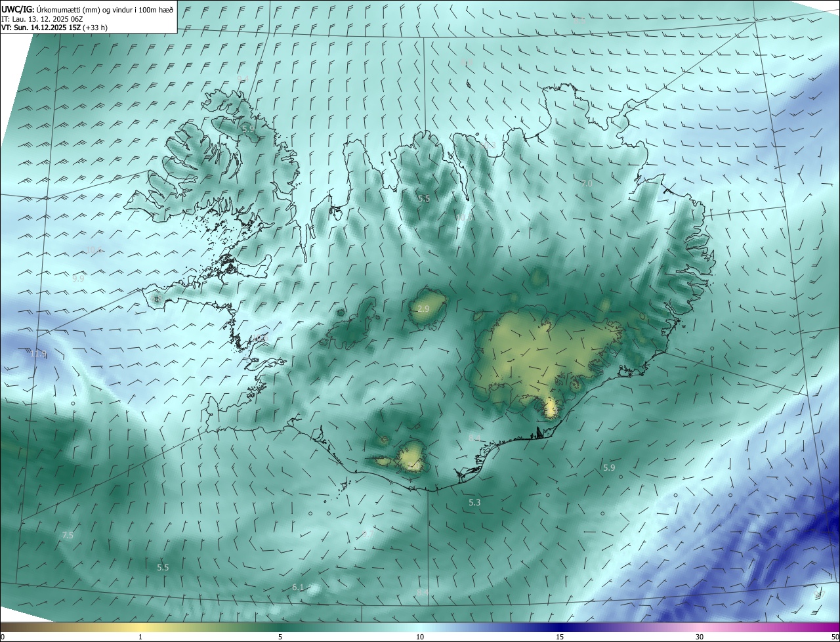Click the 9.9 precipitation value

click(x=78, y=278)
